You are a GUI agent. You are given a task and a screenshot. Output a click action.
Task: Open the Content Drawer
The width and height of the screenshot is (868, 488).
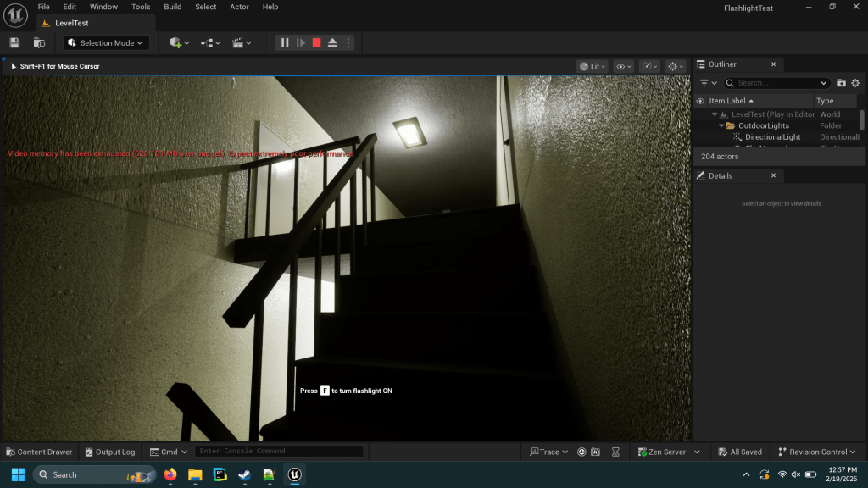(39, 452)
